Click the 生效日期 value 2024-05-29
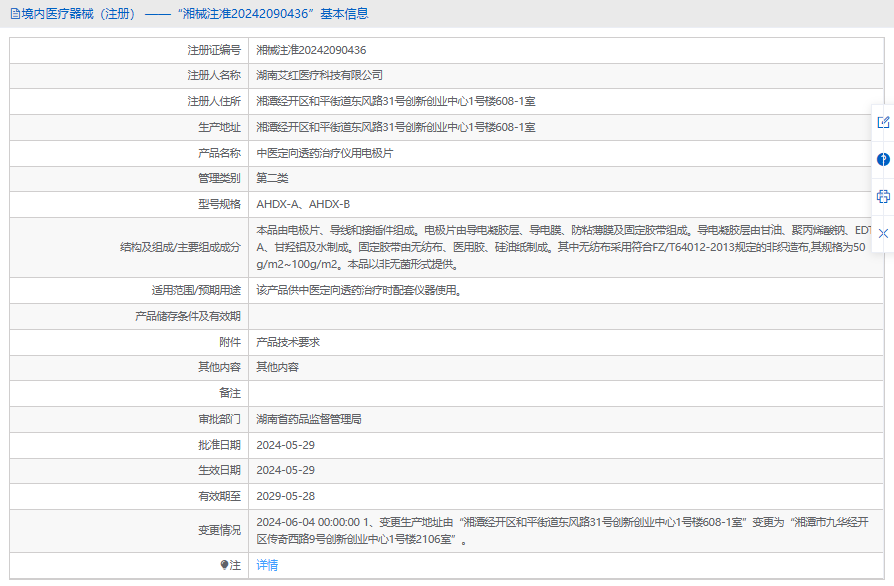 pyautogui.click(x=285, y=470)
